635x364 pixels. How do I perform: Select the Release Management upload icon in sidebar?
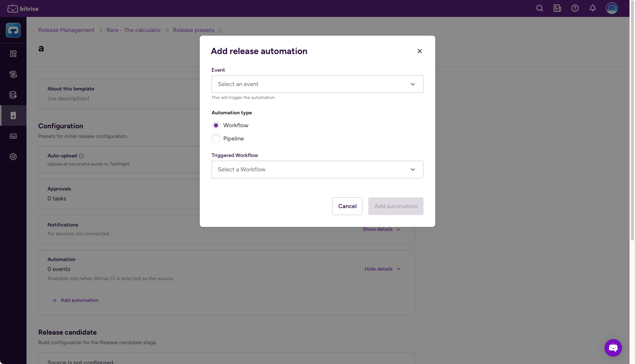[13, 115]
